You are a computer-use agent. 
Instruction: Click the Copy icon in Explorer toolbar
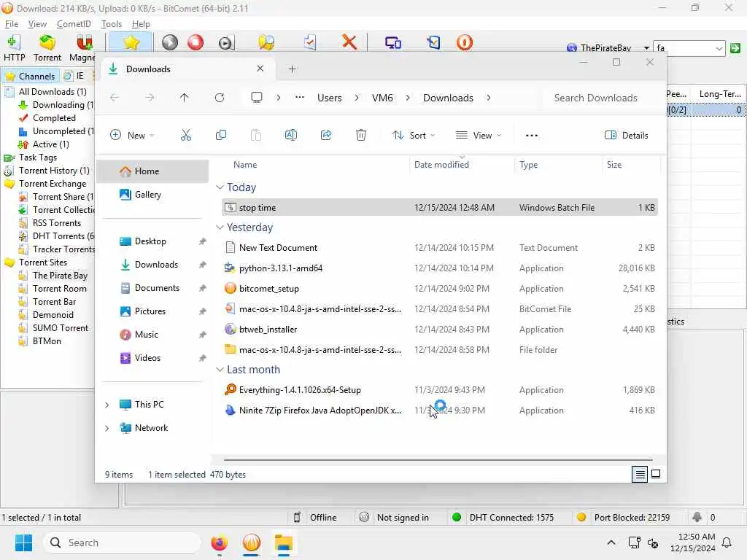click(221, 135)
